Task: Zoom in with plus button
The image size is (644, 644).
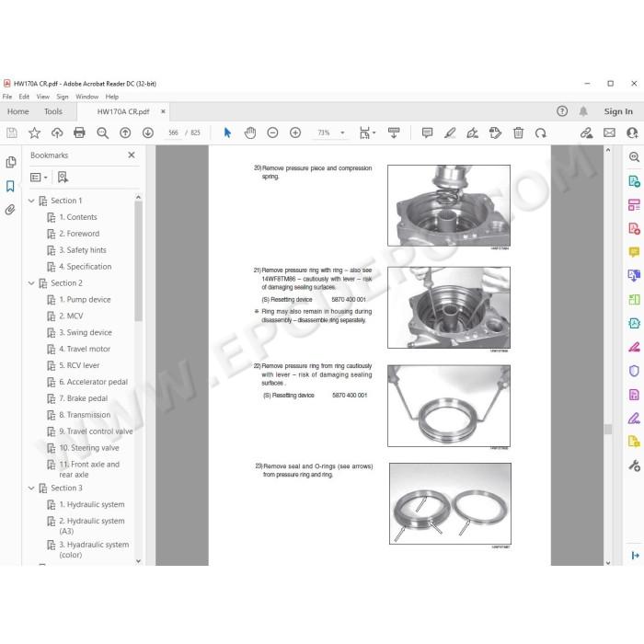Action: [x=295, y=132]
